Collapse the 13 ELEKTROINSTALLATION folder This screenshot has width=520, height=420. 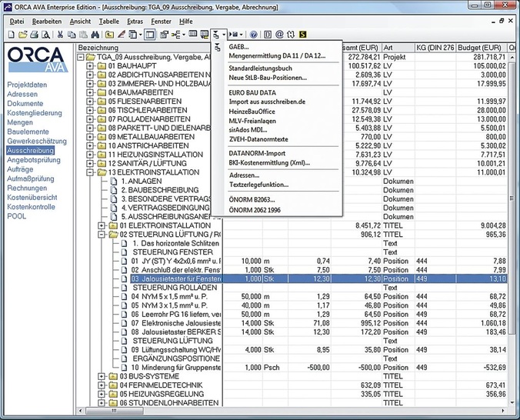coord(89,172)
